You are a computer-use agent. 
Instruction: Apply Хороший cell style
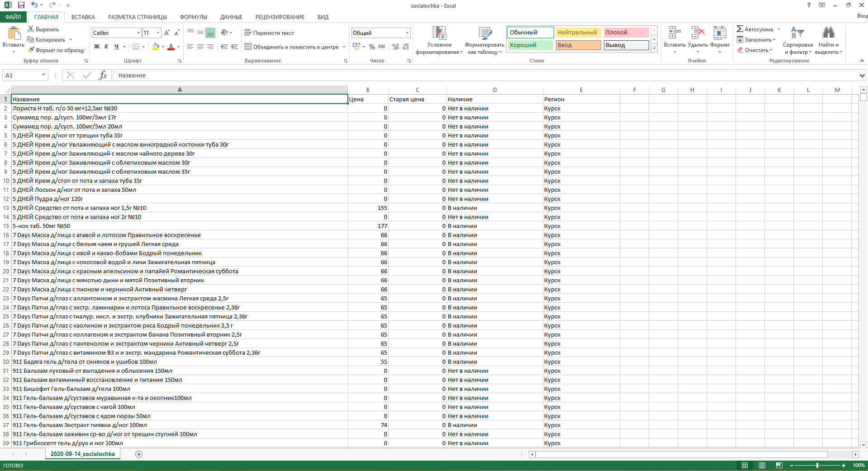[530, 45]
